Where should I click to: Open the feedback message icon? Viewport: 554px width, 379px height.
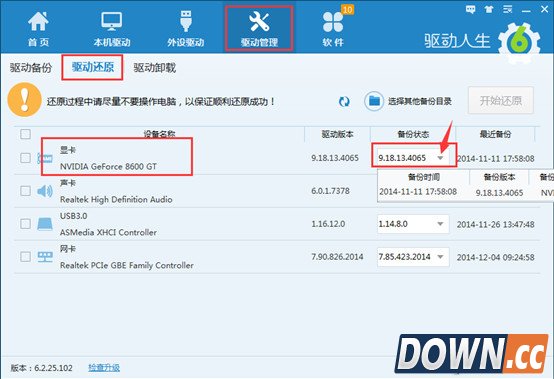pos(470,9)
